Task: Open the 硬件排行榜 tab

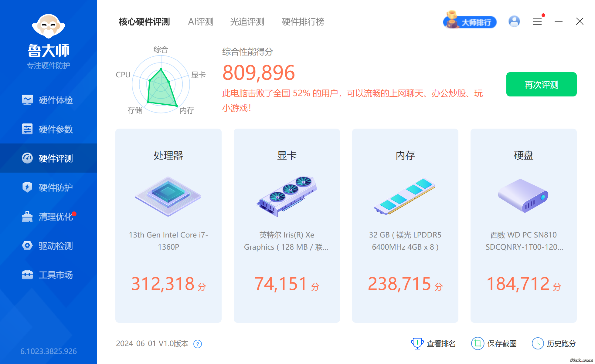Action: click(x=303, y=22)
